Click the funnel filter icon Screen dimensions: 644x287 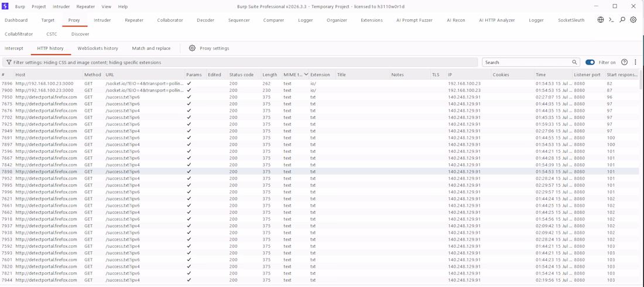click(8, 63)
